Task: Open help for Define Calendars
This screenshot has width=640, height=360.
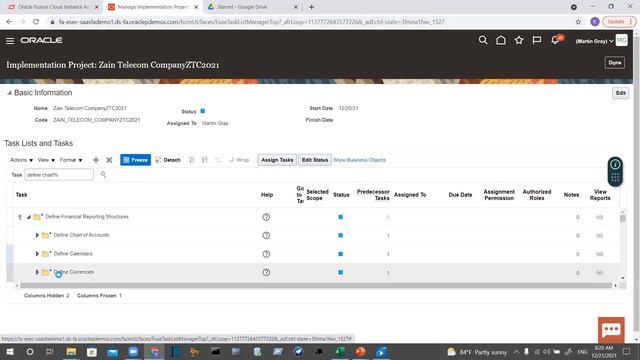Action: pos(266,254)
